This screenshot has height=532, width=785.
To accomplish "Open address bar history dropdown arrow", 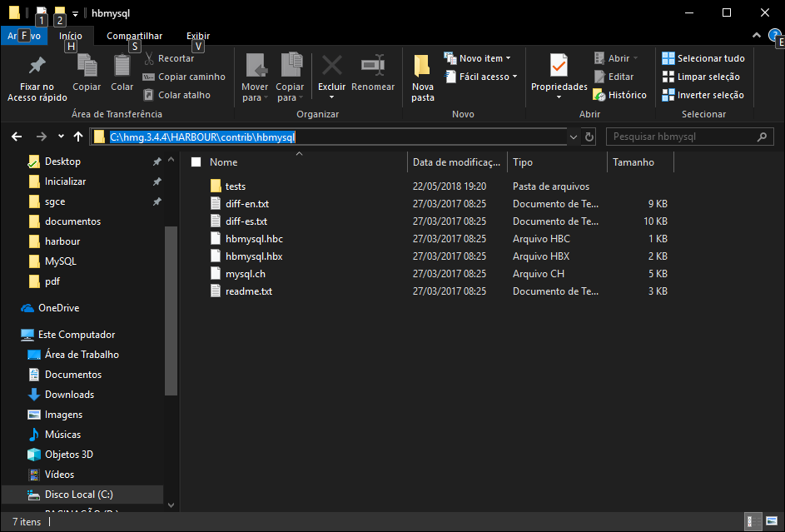I will click(x=574, y=137).
